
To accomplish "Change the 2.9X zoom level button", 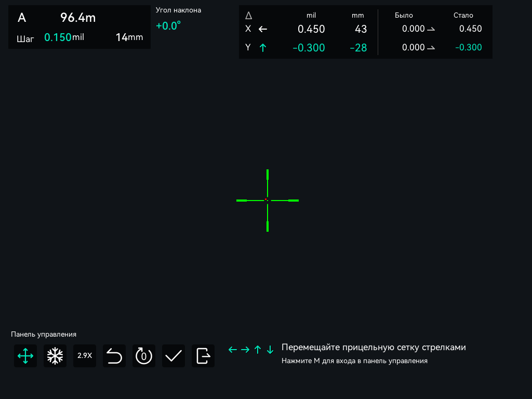I will click(x=85, y=356).
